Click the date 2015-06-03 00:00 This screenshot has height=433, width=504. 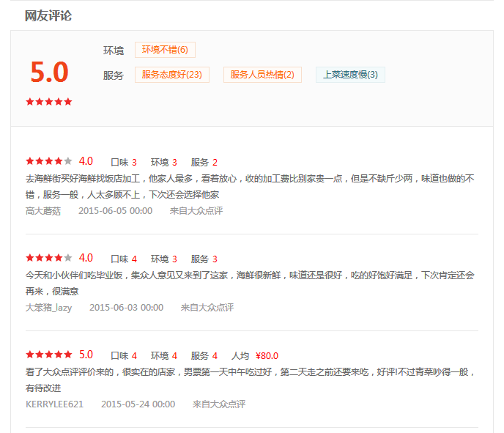click(126, 308)
